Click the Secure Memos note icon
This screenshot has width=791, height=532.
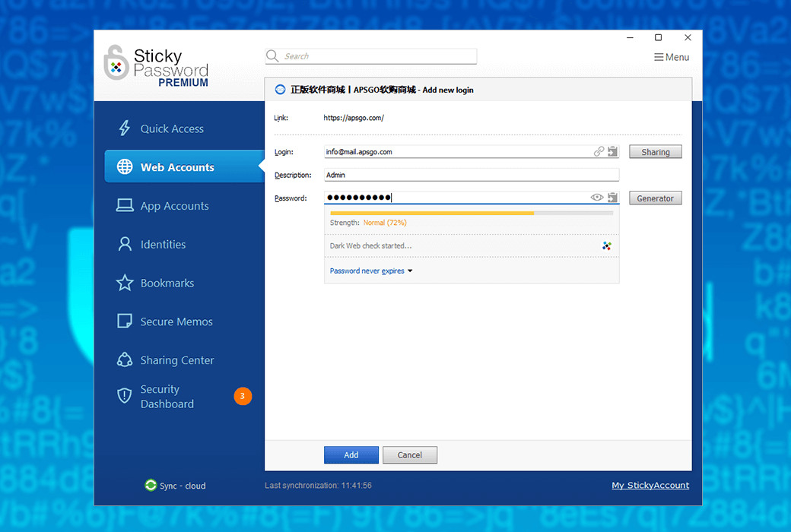coord(125,321)
